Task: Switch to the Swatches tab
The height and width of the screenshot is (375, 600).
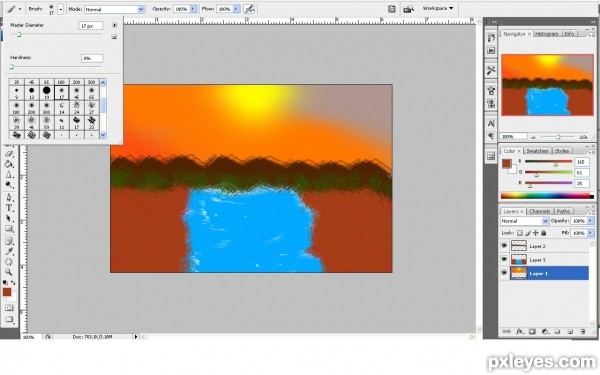Action: [x=536, y=151]
